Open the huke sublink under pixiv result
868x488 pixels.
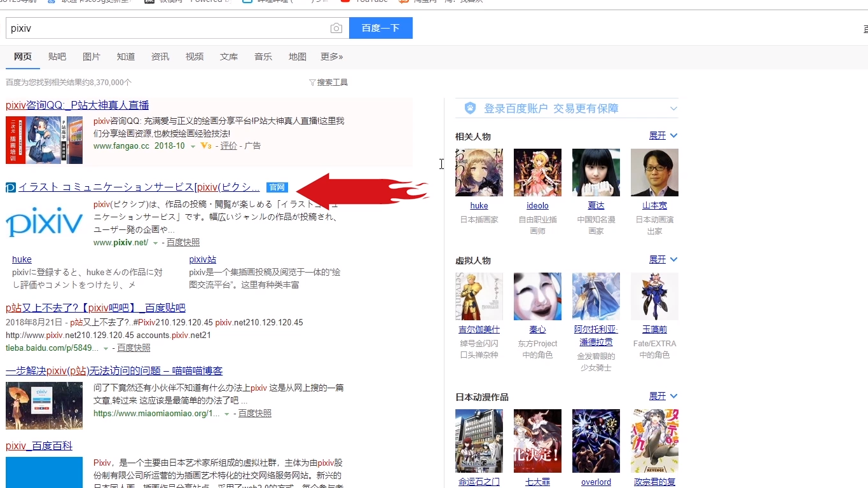click(x=22, y=259)
